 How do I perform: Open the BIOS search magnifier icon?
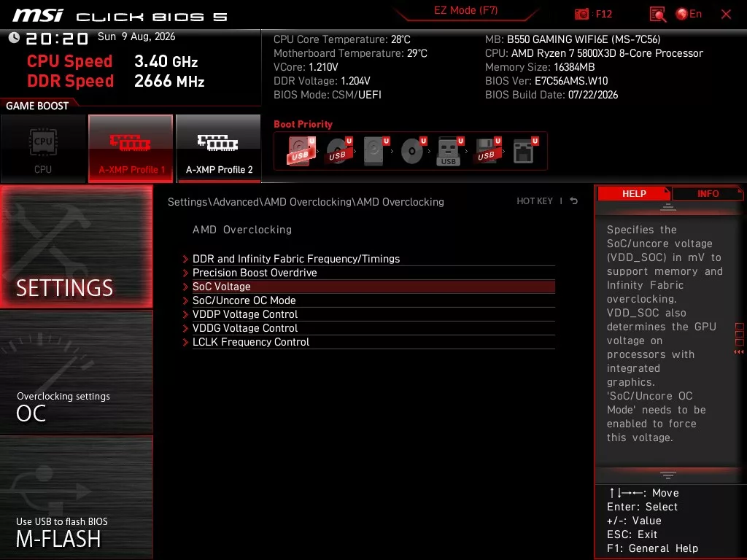point(657,15)
